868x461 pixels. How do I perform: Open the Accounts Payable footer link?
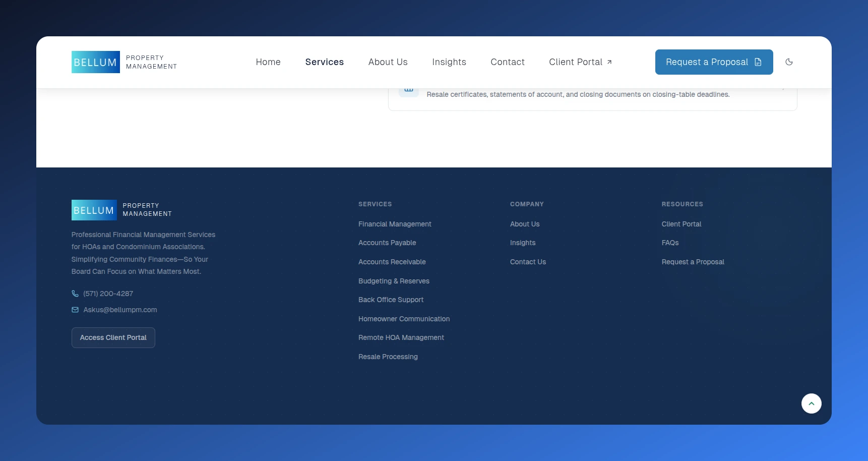tap(387, 243)
